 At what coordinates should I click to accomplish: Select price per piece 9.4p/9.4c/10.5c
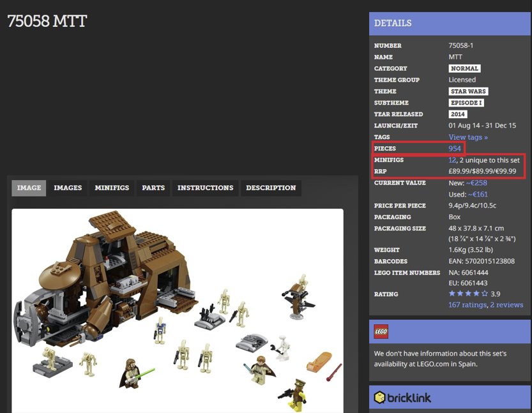[x=473, y=206]
